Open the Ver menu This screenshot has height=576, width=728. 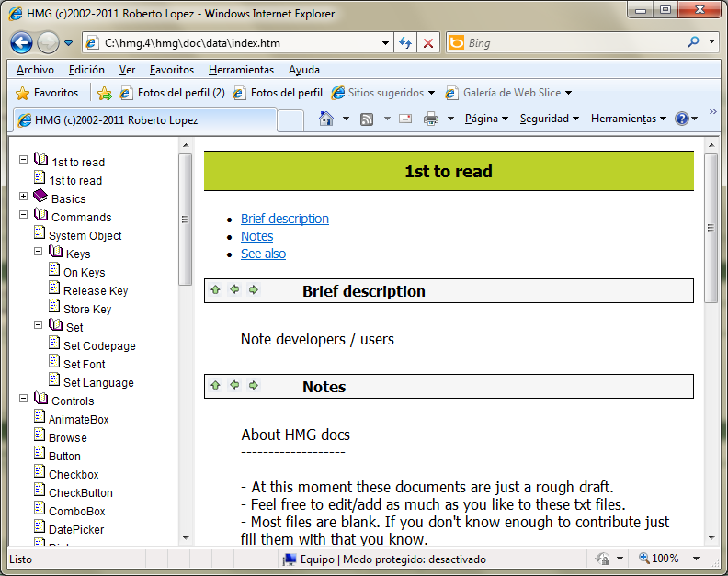coord(127,70)
